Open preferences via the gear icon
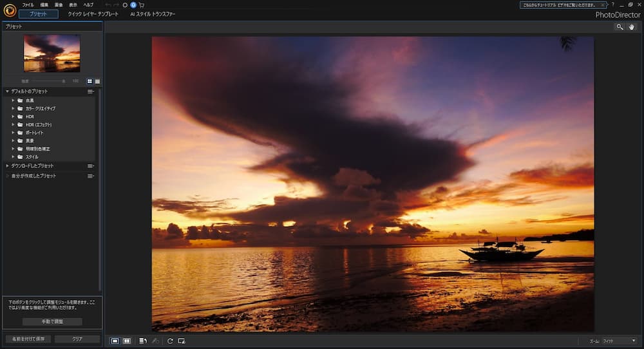Image resolution: width=644 pixels, height=349 pixels. pyautogui.click(x=126, y=5)
